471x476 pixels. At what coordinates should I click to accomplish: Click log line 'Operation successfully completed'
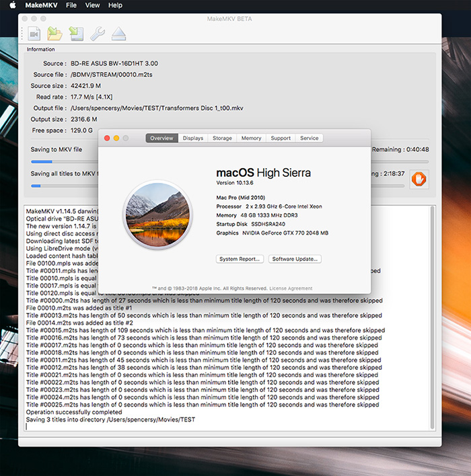point(74,412)
